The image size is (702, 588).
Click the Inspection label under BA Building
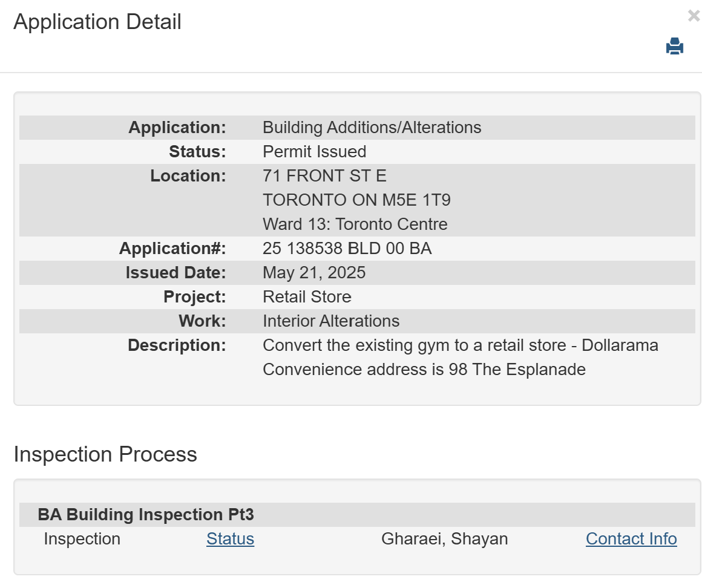pos(82,539)
